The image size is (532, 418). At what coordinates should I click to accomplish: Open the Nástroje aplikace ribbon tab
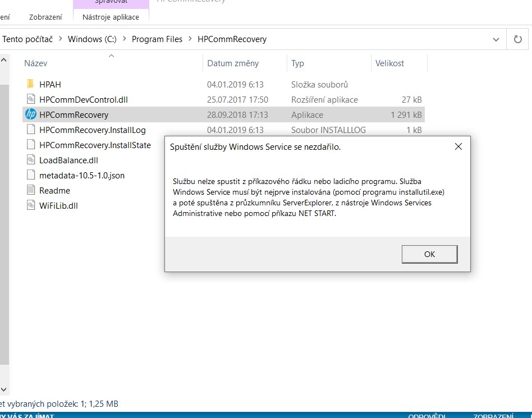click(111, 17)
